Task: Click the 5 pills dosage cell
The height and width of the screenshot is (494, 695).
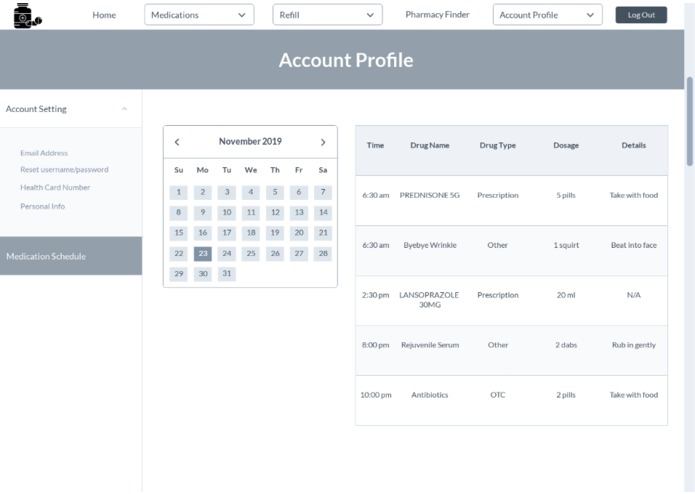Action: 566,195
